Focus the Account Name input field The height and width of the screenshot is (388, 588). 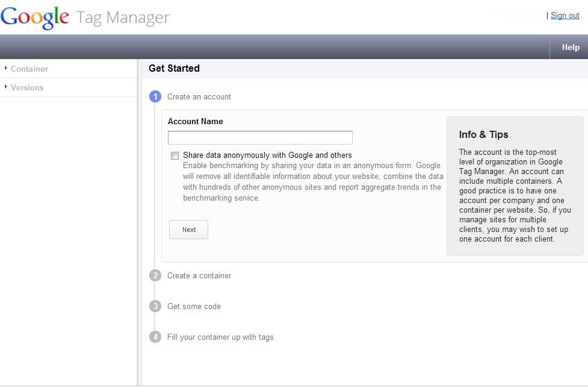[x=260, y=138]
